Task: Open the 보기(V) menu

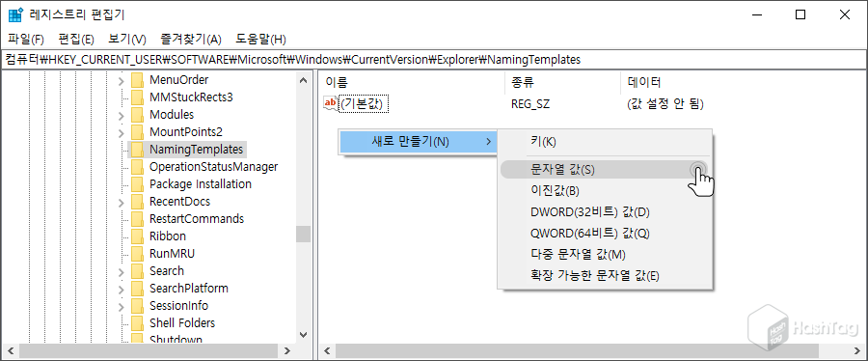Action: click(x=127, y=40)
